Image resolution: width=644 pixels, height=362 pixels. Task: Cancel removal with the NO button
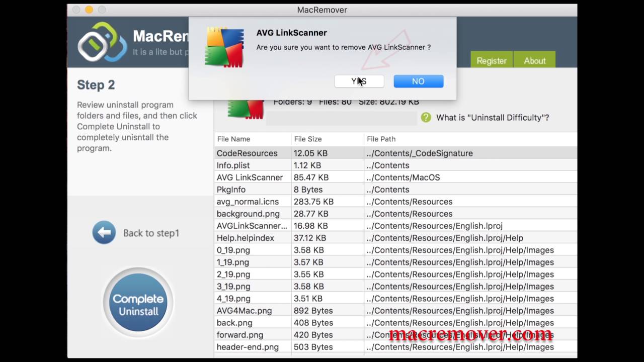[x=419, y=81]
